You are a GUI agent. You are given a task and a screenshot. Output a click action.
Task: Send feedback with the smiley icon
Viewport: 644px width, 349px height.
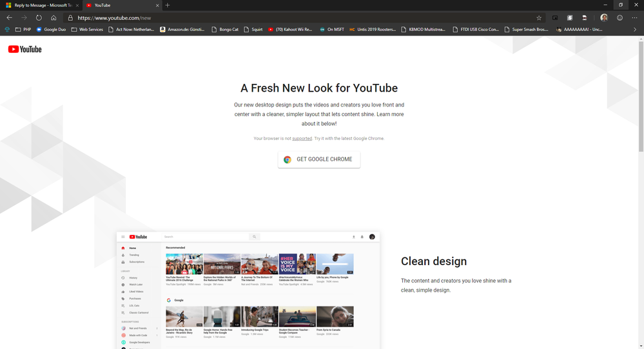coord(620,17)
